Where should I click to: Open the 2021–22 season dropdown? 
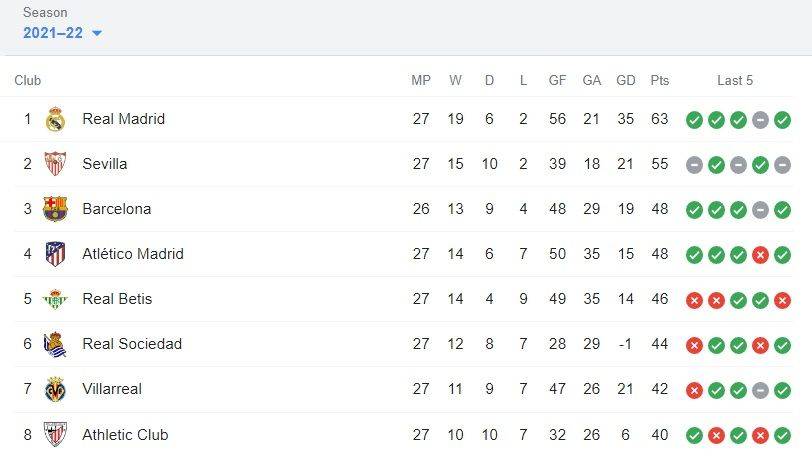point(62,33)
